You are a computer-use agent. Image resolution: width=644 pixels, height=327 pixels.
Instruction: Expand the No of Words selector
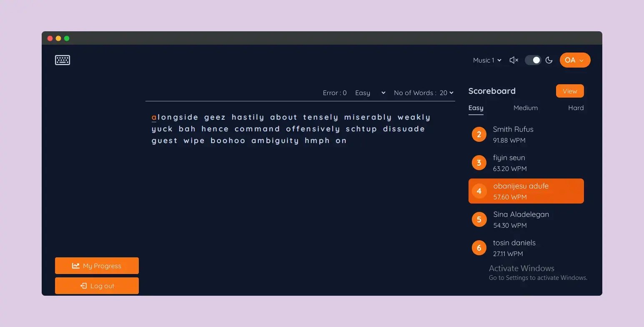point(446,93)
